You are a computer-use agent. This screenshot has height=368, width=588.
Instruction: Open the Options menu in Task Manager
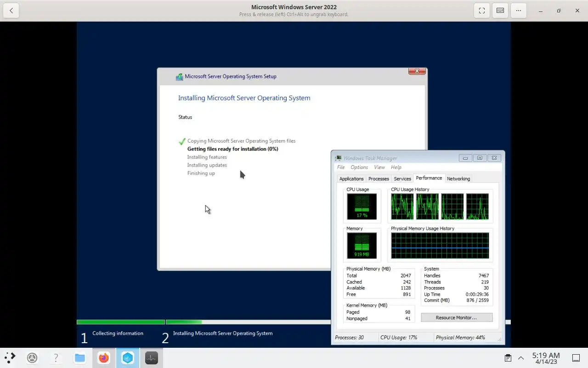click(x=359, y=167)
